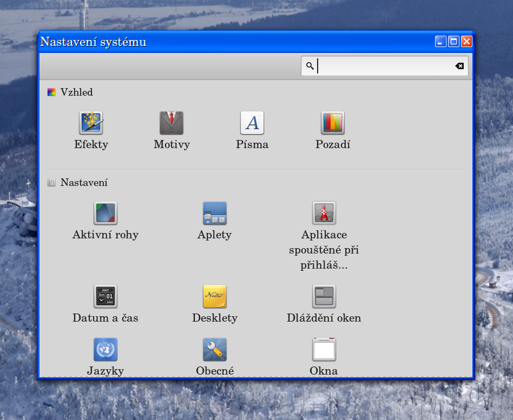Viewport: 513px width, 420px height.
Task: Open Pozadí background settings
Action: click(x=333, y=123)
